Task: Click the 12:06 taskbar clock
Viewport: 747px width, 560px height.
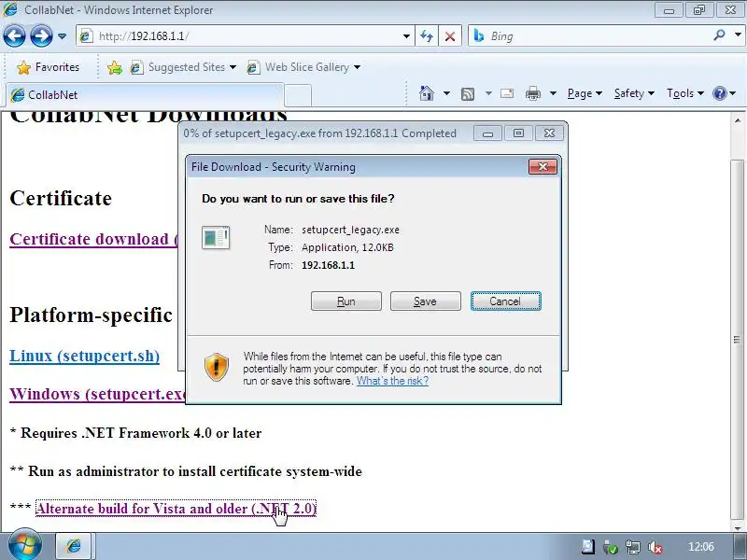Action: (701, 547)
